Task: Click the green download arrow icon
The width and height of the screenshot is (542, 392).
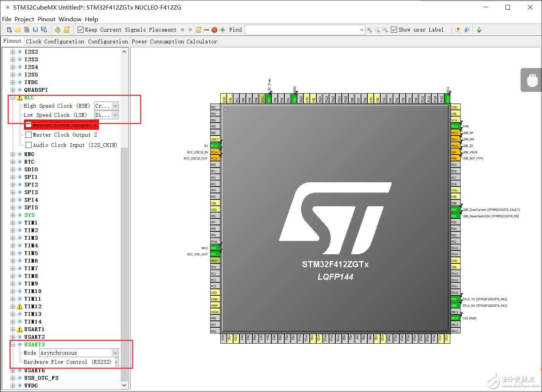Action: coord(479,30)
